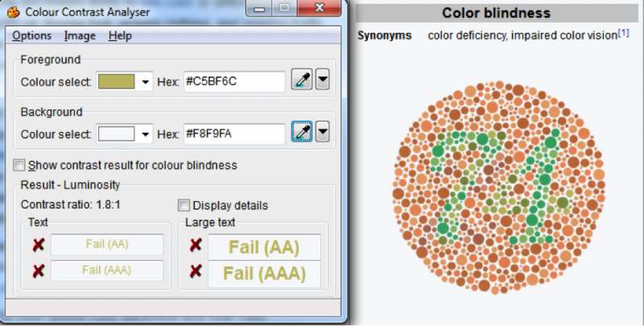
Task: Minimize the Colour Contrast Analyser window
Action: click(x=261, y=10)
